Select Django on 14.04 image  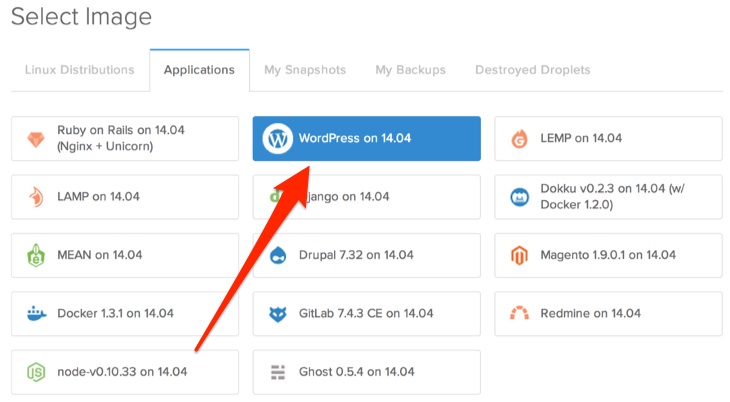[x=367, y=197]
